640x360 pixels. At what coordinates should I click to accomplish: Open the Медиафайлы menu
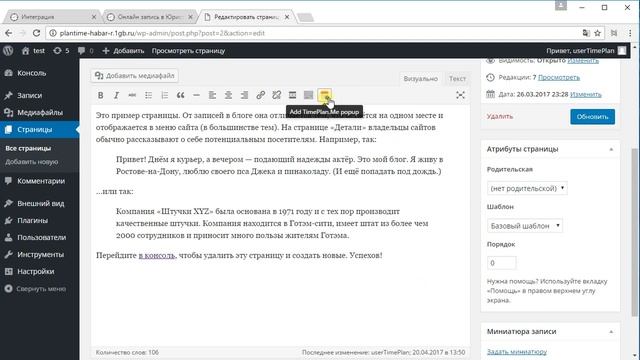[40, 112]
